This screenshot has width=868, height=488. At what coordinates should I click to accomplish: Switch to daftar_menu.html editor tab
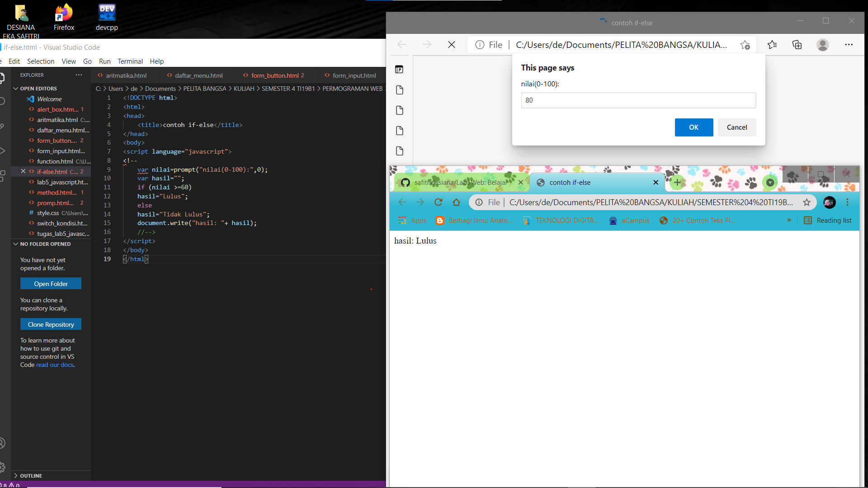[x=198, y=75]
